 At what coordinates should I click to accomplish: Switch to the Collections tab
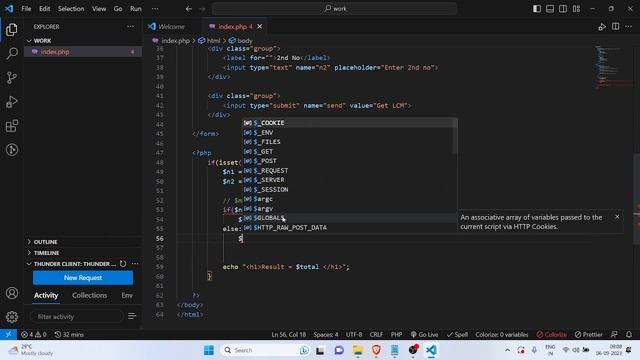pos(89,295)
